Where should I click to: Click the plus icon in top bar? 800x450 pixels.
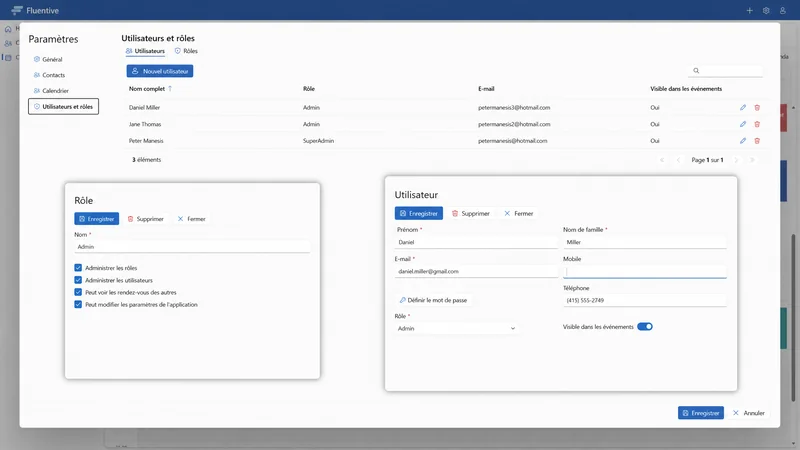click(749, 10)
